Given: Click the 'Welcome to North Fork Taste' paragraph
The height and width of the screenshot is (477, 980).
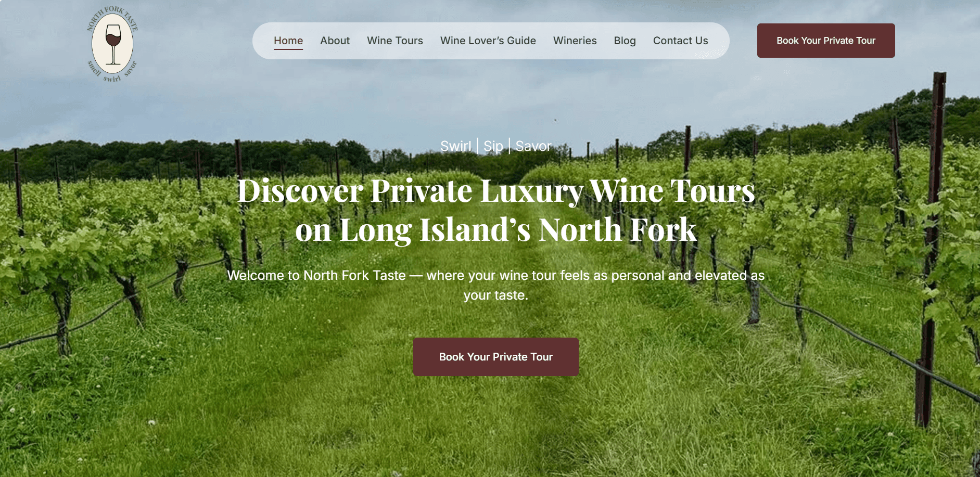Looking at the screenshot, I should coord(496,285).
